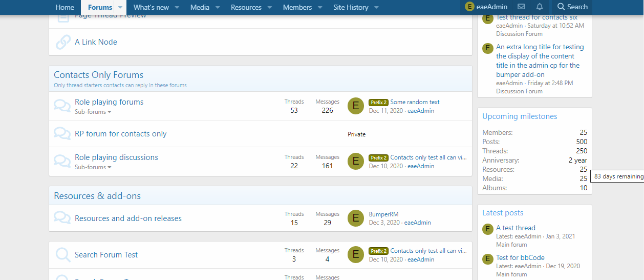The image size is (644, 280).
Task: Click eaeAdmin avatar beside BumperRM post
Action: tap(356, 218)
